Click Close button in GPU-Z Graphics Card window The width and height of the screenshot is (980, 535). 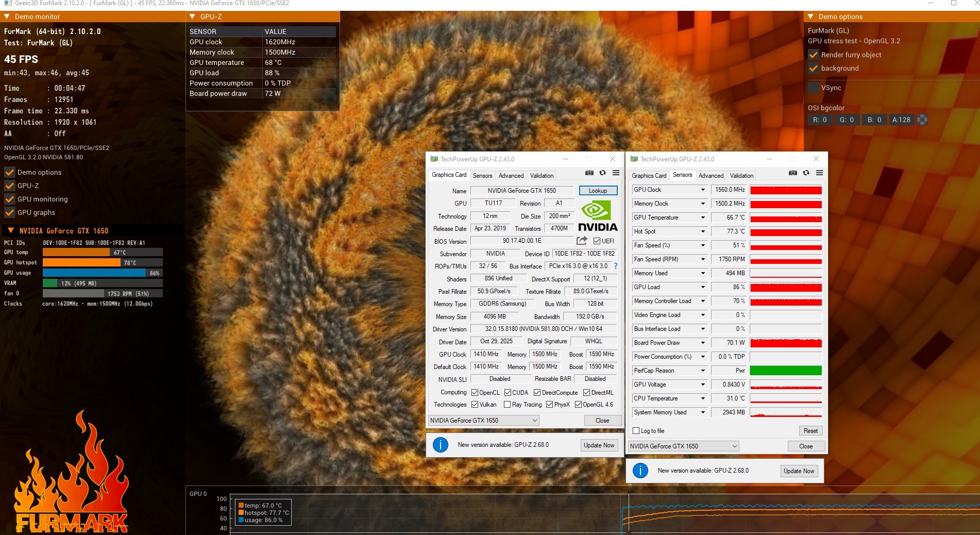point(602,421)
